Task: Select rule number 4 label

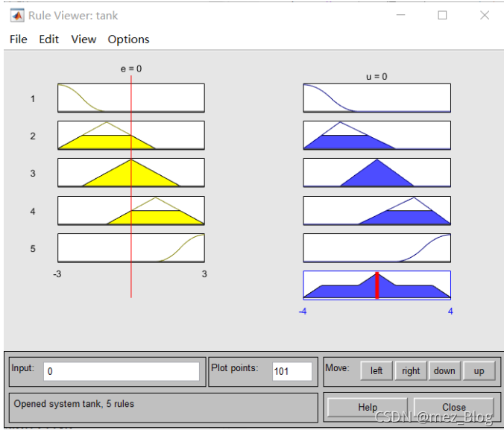Action: pyautogui.click(x=33, y=212)
